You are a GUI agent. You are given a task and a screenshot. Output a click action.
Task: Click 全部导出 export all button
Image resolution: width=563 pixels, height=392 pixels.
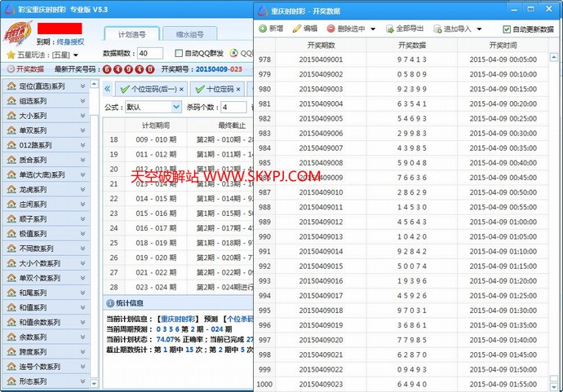click(405, 29)
